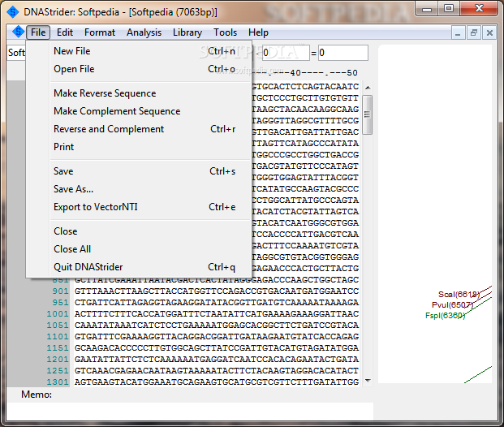Image resolution: width=504 pixels, height=427 pixels.
Task: Click line number 1201
Action: 58,360
